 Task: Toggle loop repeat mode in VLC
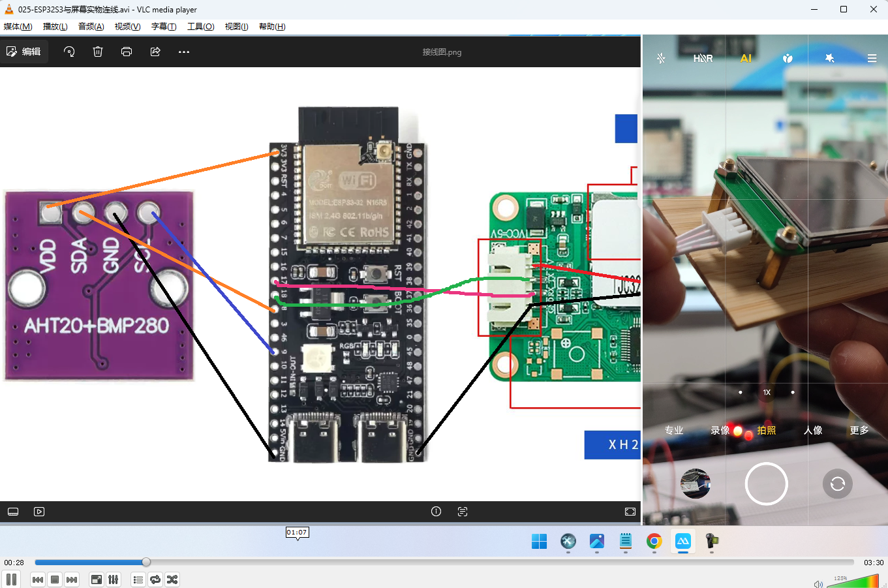pyautogui.click(x=155, y=580)
